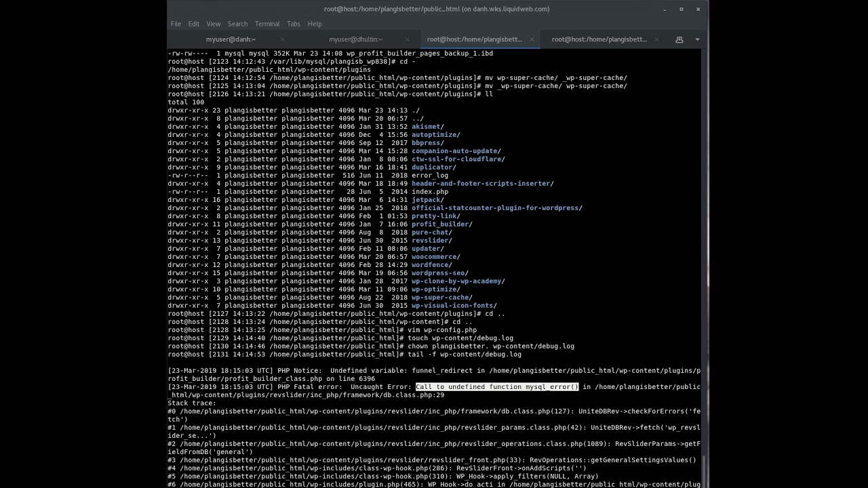Click header-and-footer-scripts-inserter/ entry

point(483,184)
